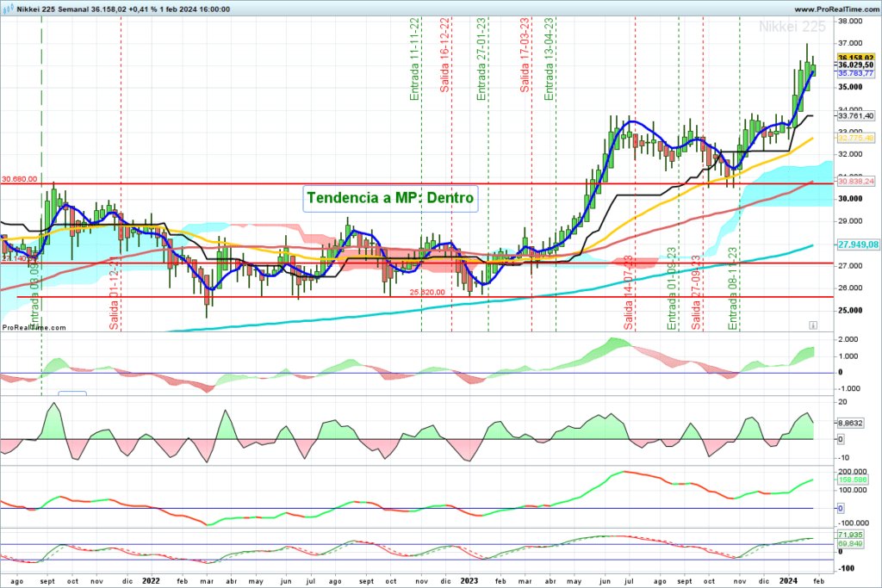Click the chart icon beside the Nikkei 225 title

coord(8,9)
